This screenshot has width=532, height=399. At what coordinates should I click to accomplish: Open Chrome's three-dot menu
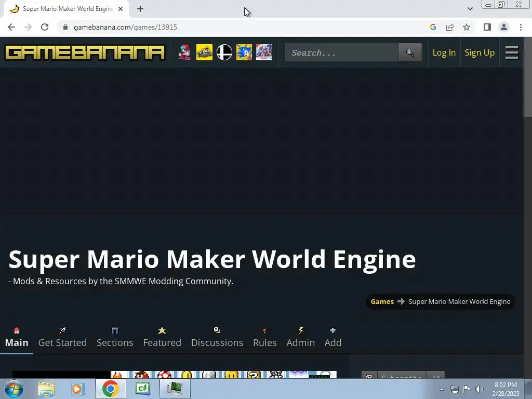[521, 27]
